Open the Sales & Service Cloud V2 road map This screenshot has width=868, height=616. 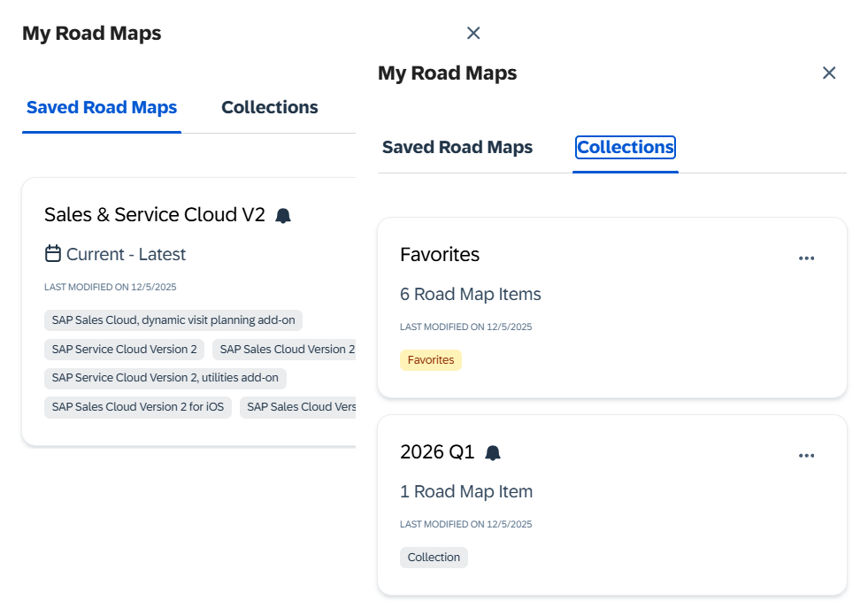155,215
